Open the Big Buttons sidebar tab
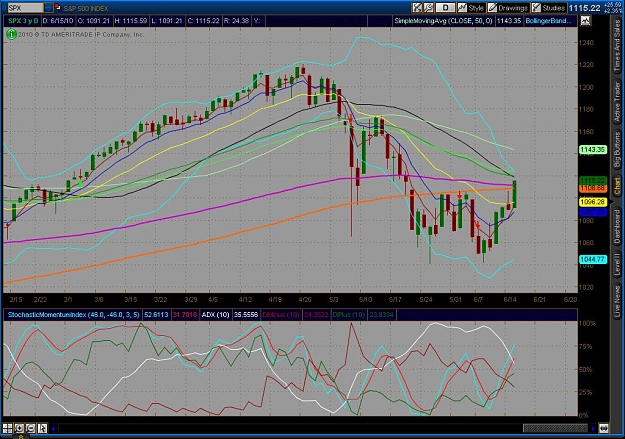 tap(617, 150)
